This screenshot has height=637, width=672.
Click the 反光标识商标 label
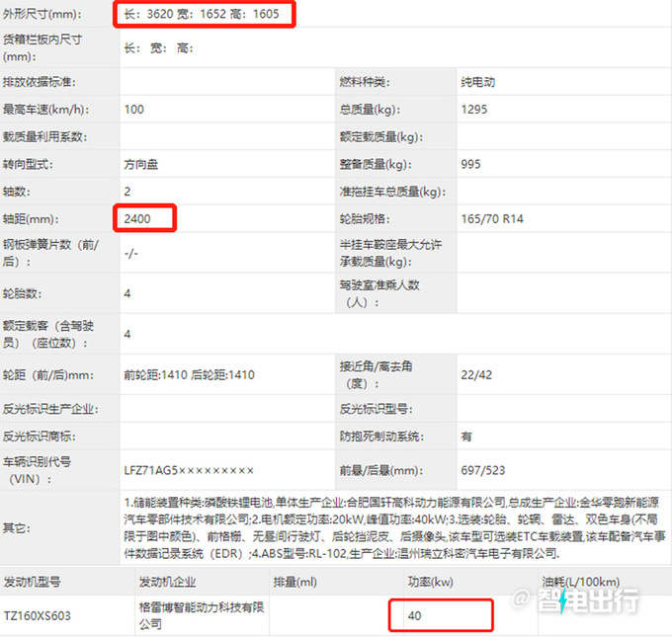[40, 437]
